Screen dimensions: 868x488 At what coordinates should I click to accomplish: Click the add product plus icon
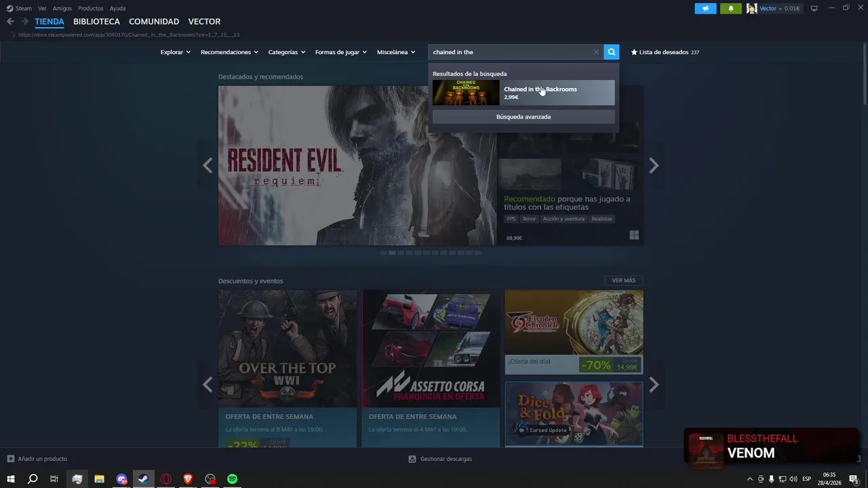pos(10,459)
